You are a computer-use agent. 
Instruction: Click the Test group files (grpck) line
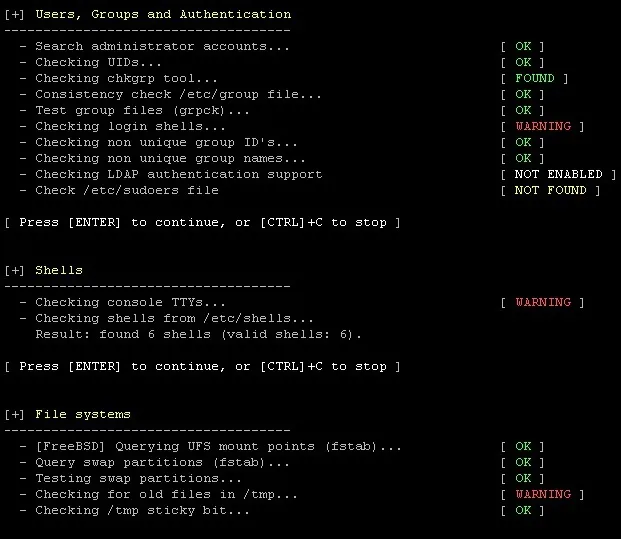pyautogui.click(x=141, y=111)
